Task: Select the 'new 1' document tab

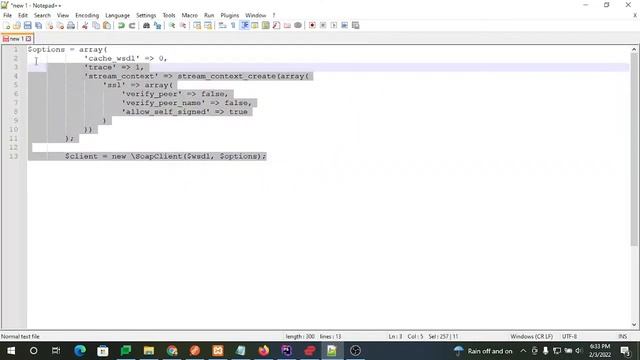Action: click(x=16, y=39)
